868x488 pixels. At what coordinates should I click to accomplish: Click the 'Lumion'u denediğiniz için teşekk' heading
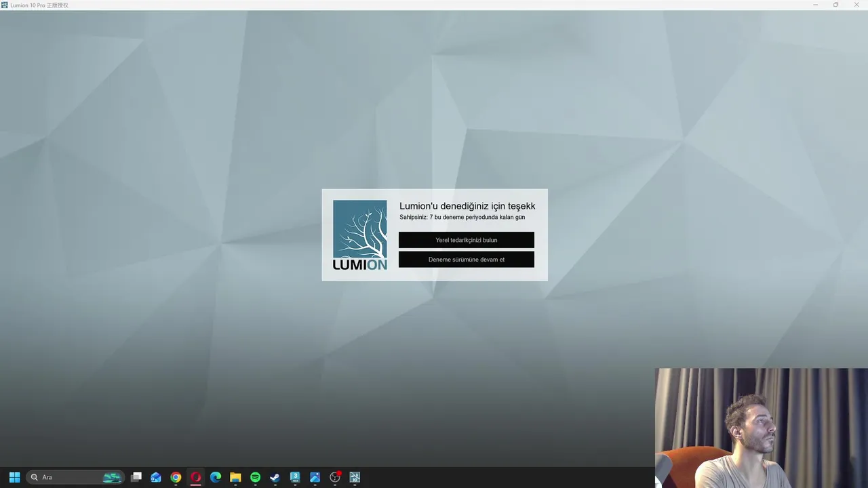tap(467, 206)
